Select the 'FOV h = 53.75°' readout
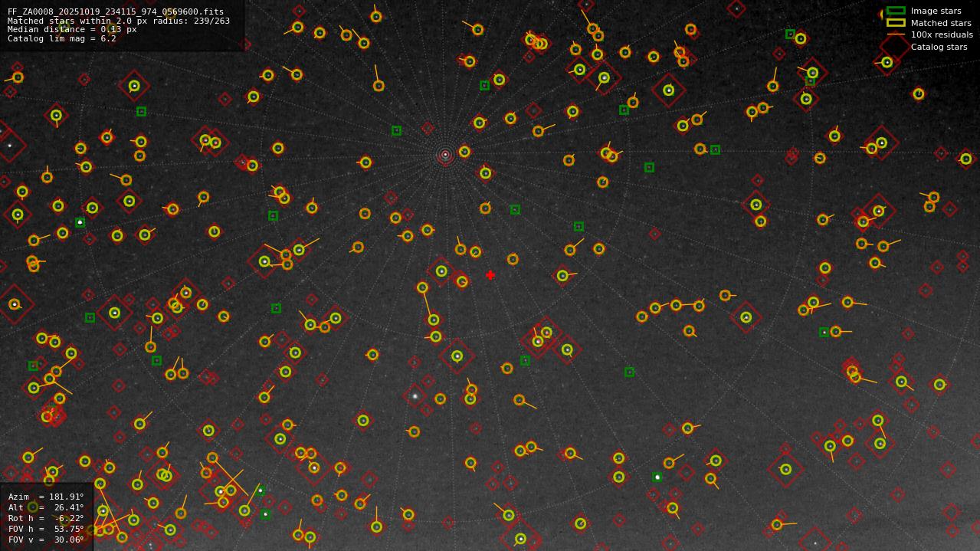980x551 pixels. (46, 529)
